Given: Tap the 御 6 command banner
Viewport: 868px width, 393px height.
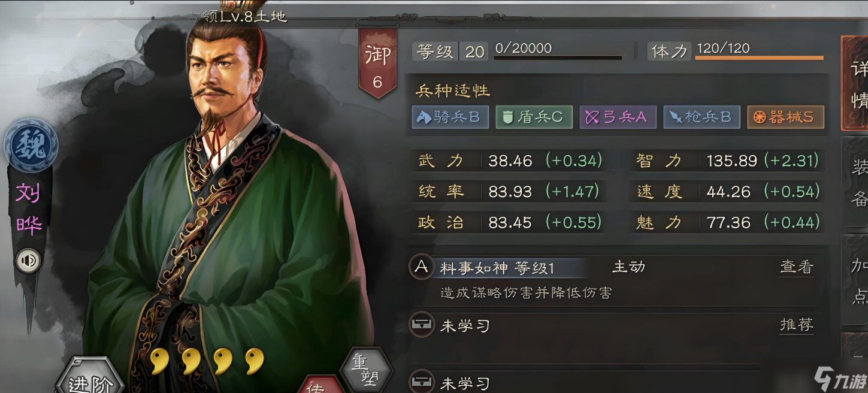Looking at the screenshot, I should coord(377,63).
